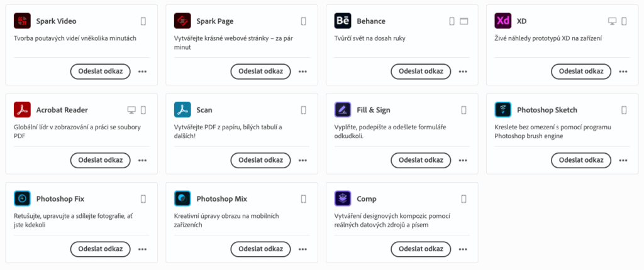This screenshot has height=270, width=644.
Task: Click the Photoshop Mix app icon
Action: pyautogui.click(x=182, y=198)
